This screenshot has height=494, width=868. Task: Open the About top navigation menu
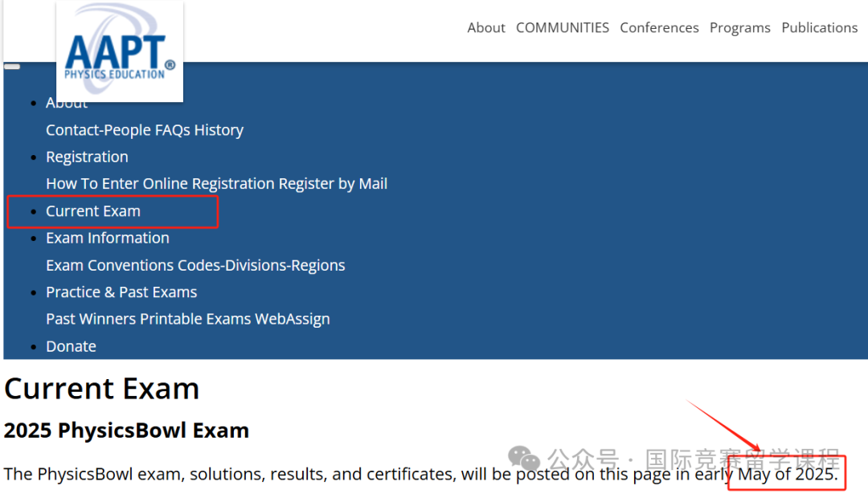point(486,27)
